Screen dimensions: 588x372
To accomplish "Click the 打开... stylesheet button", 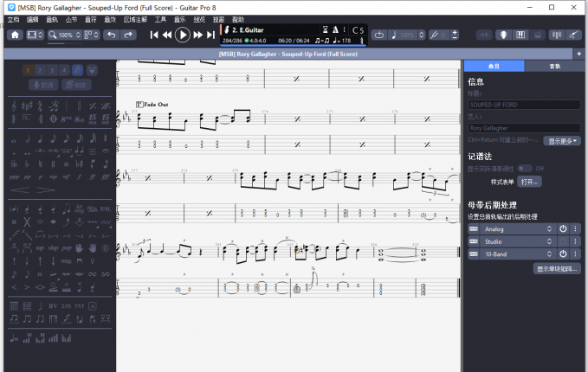I will [528, 182].
